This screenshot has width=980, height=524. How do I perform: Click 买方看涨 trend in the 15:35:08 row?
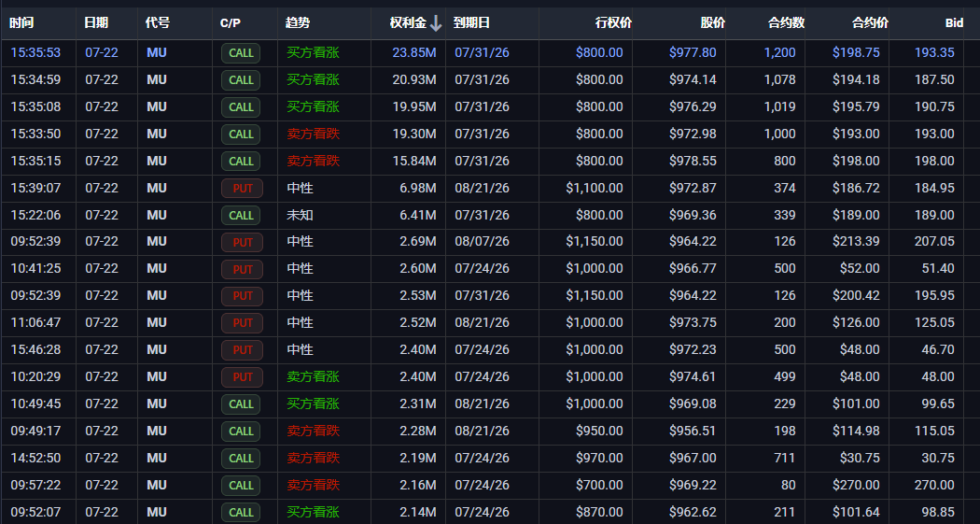(313, 106)
